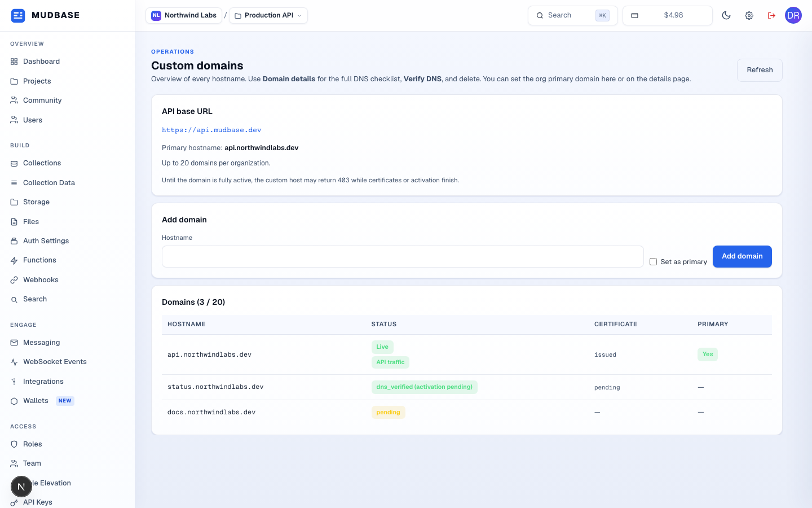Click the Users icon in sidebar
This screenshot has height=508, width=812.
(x=14, y=120)
